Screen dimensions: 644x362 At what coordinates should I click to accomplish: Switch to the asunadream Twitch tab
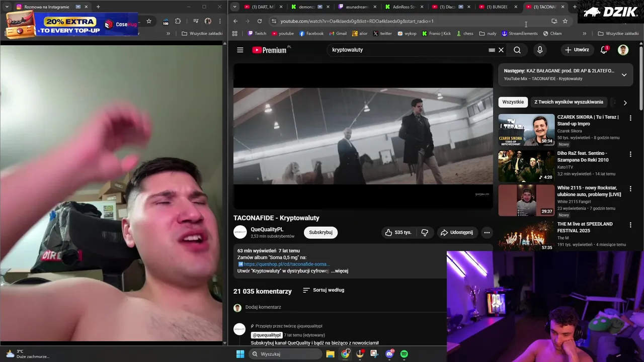pos(355,7)
